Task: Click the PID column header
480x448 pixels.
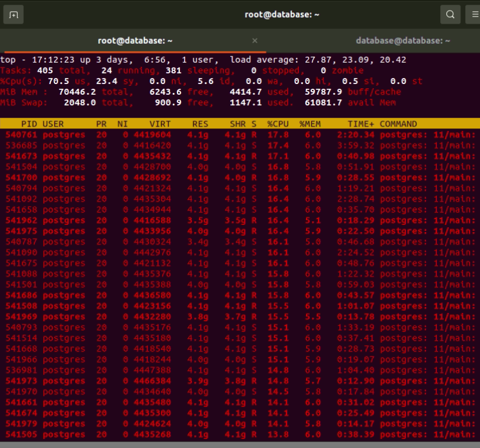Action: pos(28,124)
